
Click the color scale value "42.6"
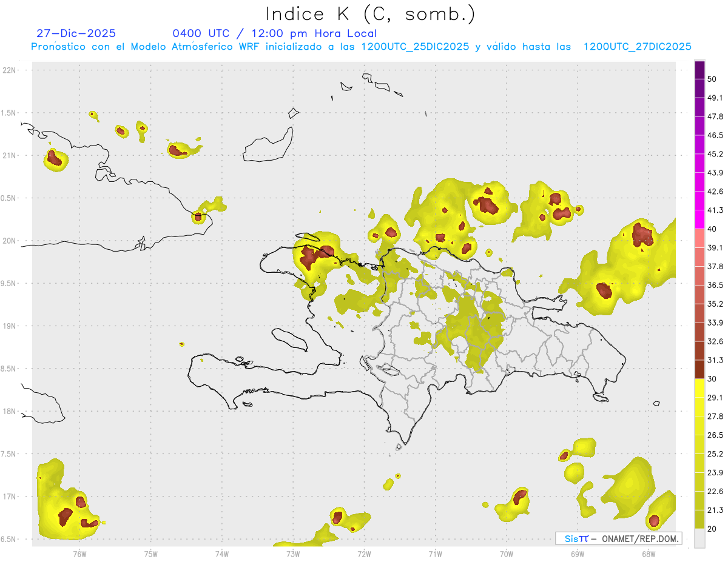pos(715,192)
